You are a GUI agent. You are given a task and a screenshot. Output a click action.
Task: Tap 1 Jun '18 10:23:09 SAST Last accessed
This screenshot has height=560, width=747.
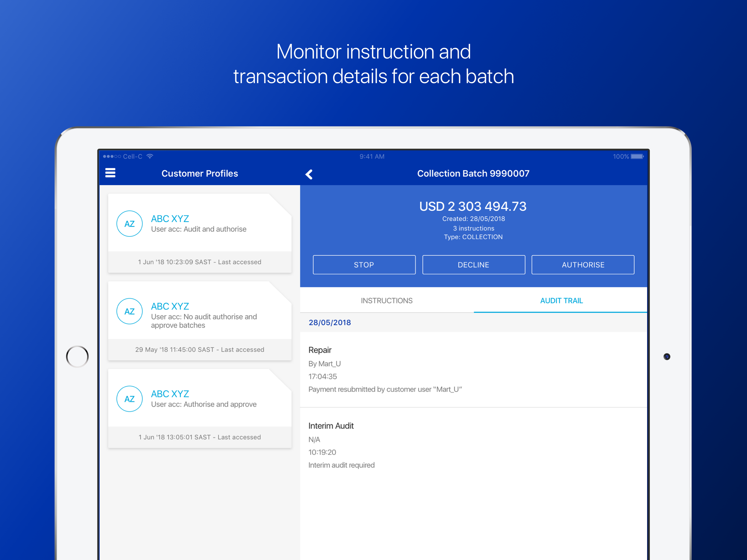coord(200,262)
